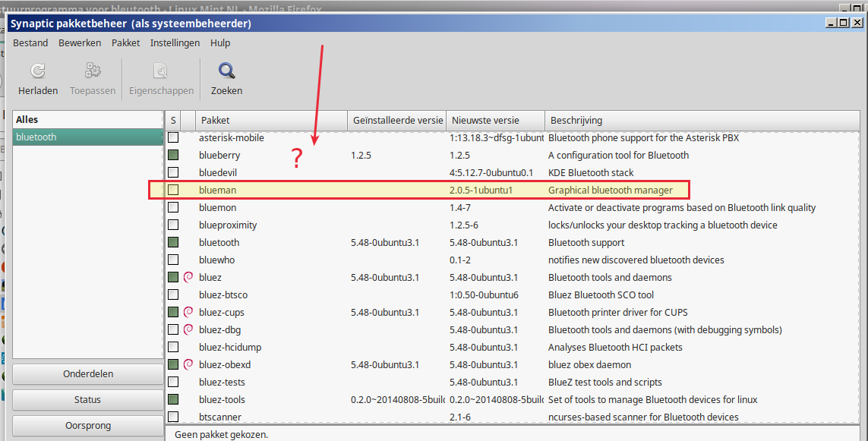Sort by Geïnstalleerde versie column header

point(397,120)
